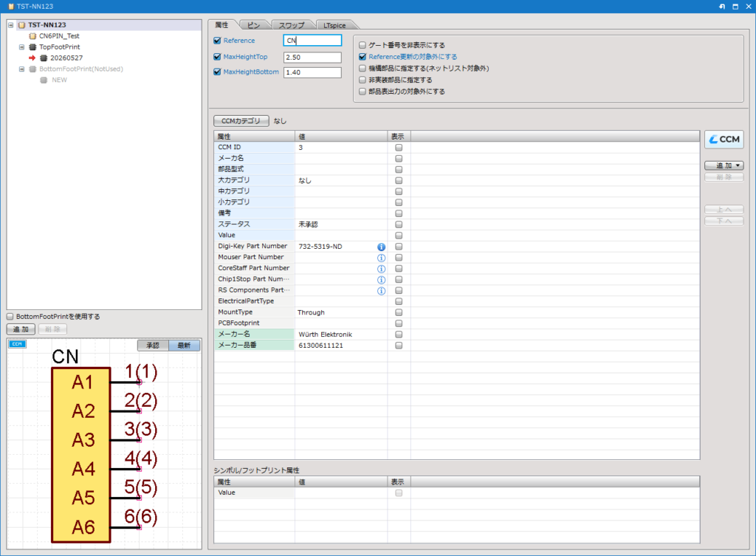Toggle the Reference checkbox

218,41
